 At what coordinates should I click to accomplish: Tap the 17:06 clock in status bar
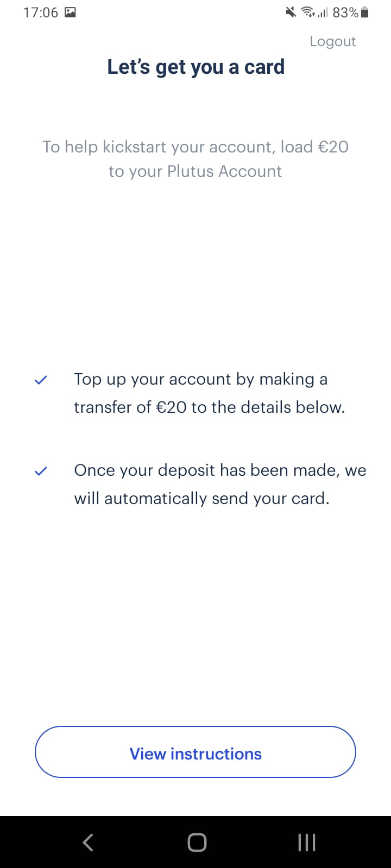point(41,12)
